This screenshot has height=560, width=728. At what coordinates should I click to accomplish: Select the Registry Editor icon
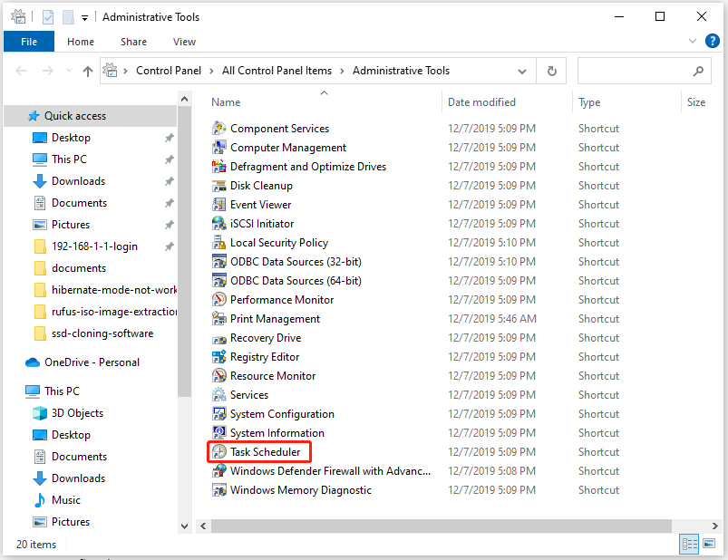point(218,357)
